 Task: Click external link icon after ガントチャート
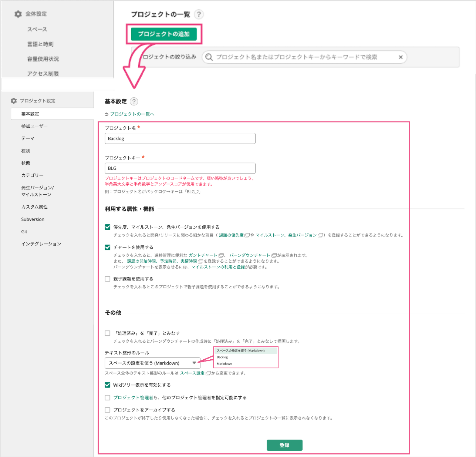click(x=221, y=255)
